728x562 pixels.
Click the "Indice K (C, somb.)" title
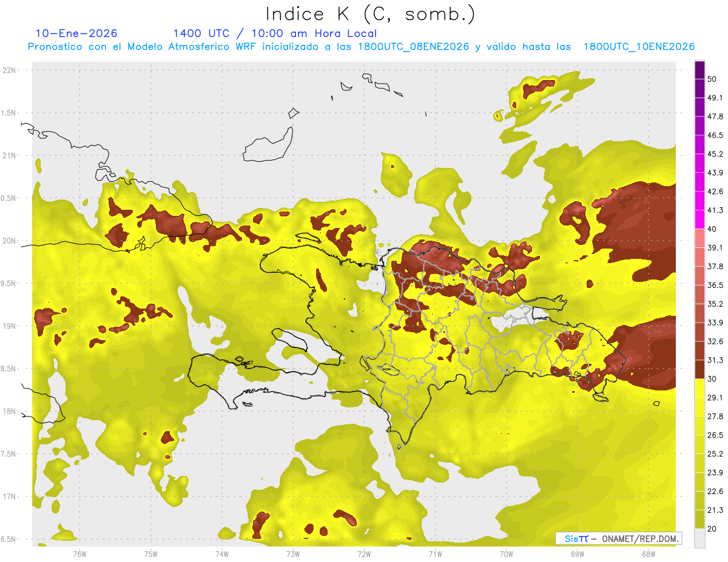[371, 14]
